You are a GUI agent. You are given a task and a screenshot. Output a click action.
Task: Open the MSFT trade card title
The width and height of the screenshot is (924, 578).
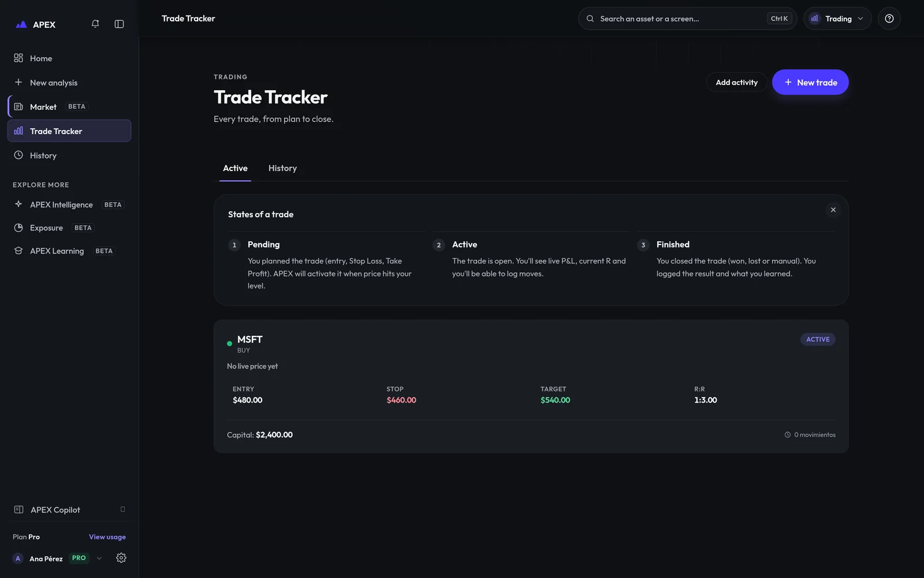tap(250, 339)
